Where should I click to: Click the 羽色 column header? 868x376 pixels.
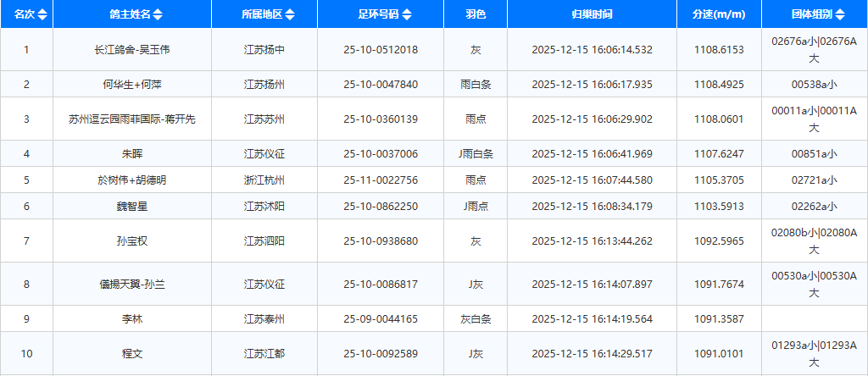pyautogui.click(x=476, y=14)
